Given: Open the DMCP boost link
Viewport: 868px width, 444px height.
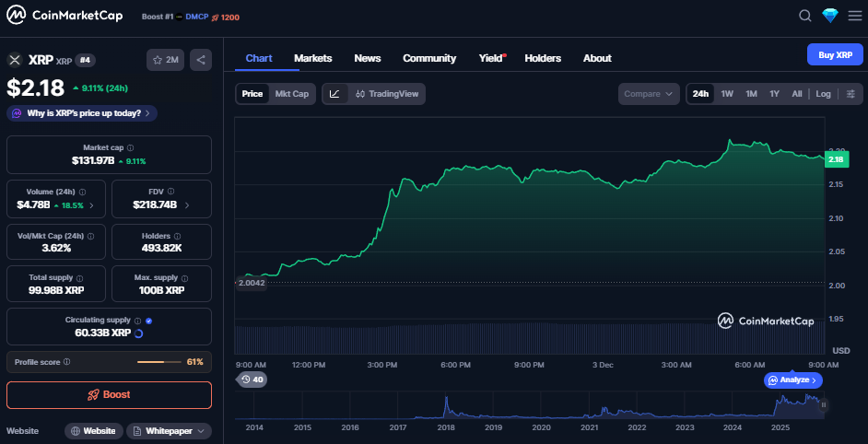Looking at the screenshot, I should click(x=196, y=18).
